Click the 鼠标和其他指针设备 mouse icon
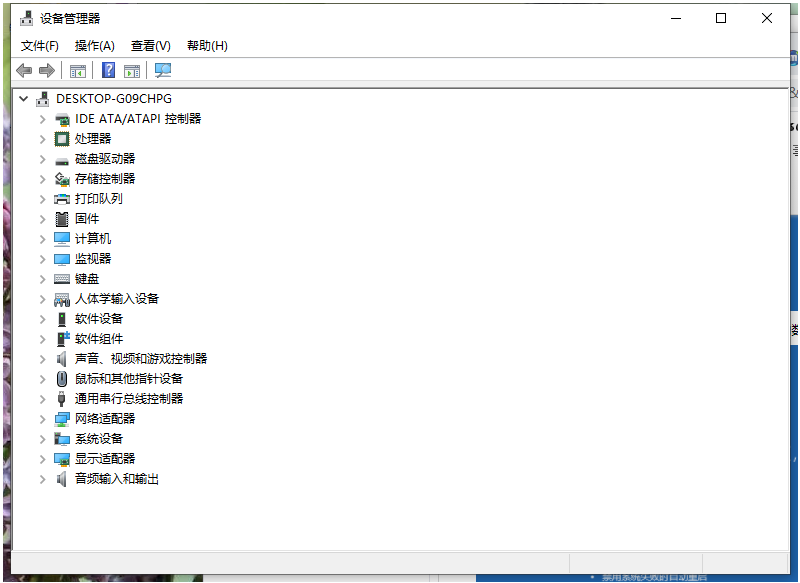 pyautogui.click(x=62, y=379)
